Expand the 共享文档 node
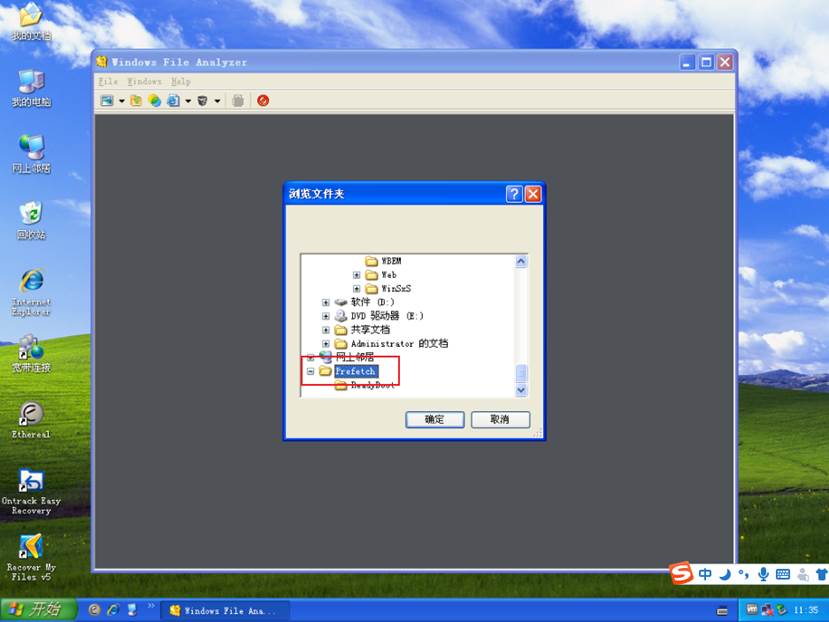The width and height of the screenshot is (829, 622). click(x=326, y=330)
